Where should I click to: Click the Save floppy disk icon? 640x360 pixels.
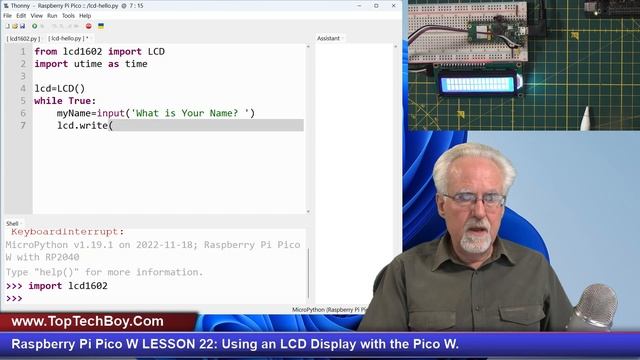click(x=22, y=26)
